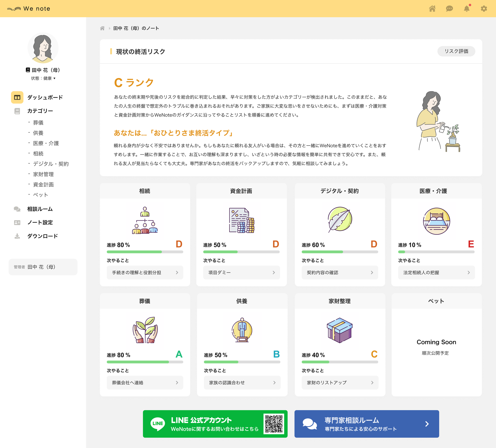Click the 相続 family tree icon
This screenshot has width=496, height=448.
tap(145, 220)
